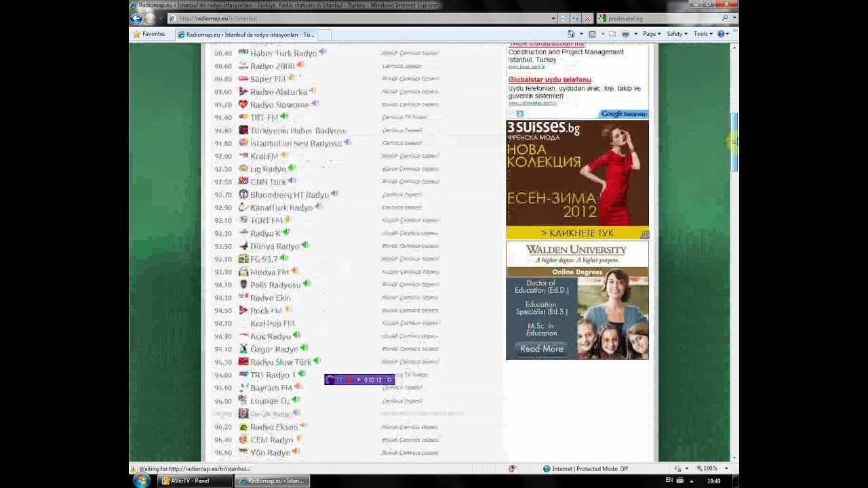Click the EN language indicator in tray
Viewport: 868px width, 488px height.
(669, 480)
